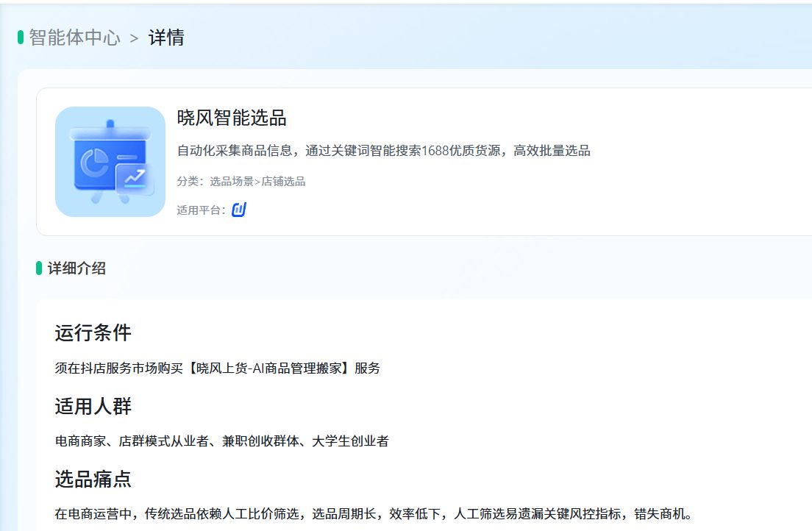Select the 适用平台 label

click(x=201, y=210)
